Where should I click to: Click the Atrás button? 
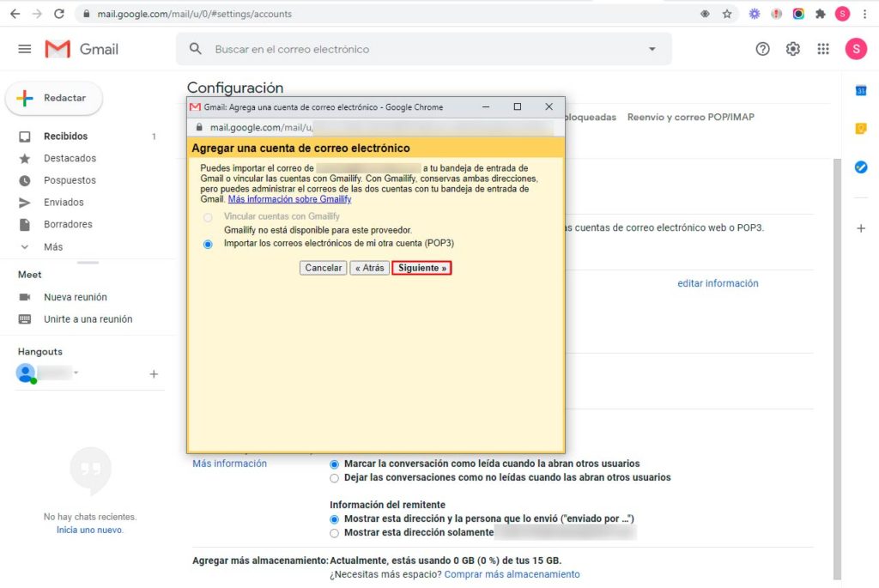pyautogui.click(x=369, y=268)
